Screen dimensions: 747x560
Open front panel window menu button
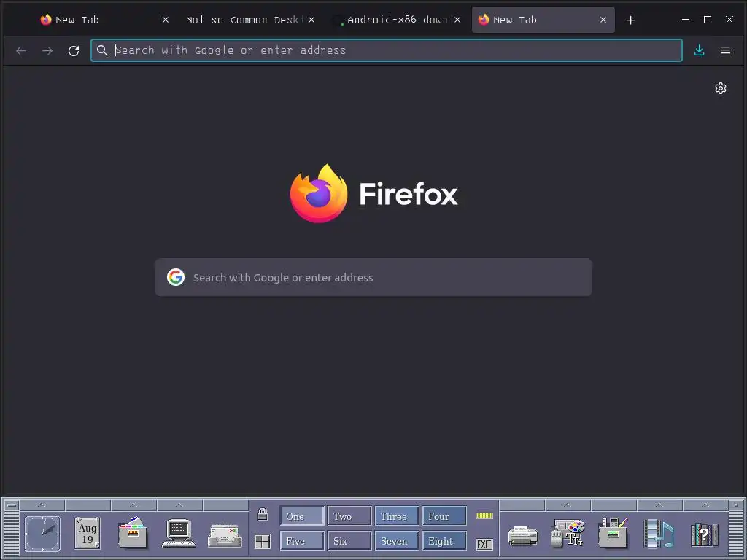pyautogui.click(x=12, y=505)
